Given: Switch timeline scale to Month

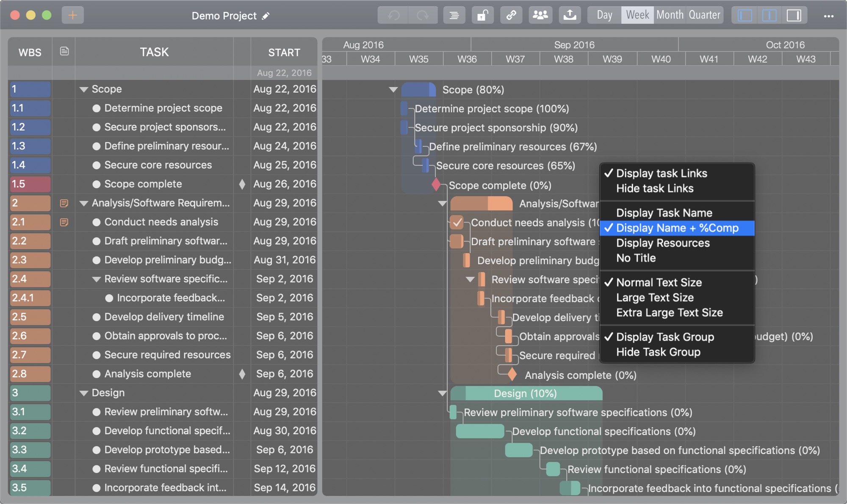Looking at the screenshot, I should coord(670,15).
